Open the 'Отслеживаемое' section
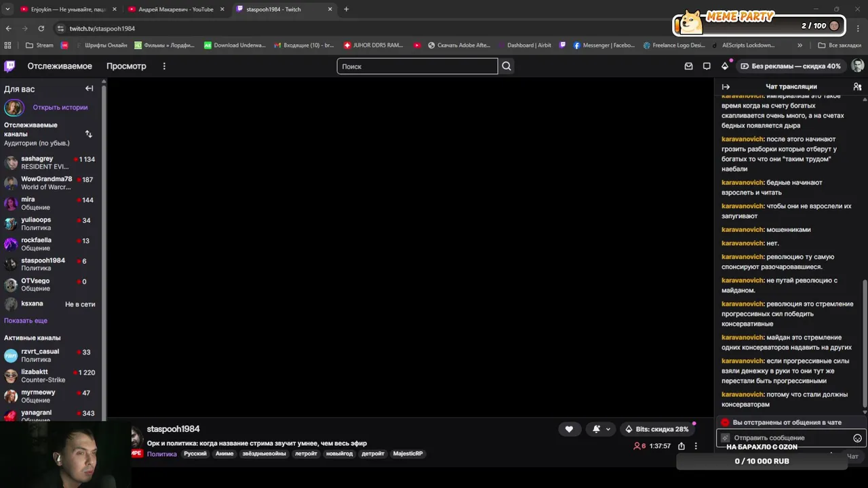The height and width of the screenshot is (488, 868). point(60,66)
